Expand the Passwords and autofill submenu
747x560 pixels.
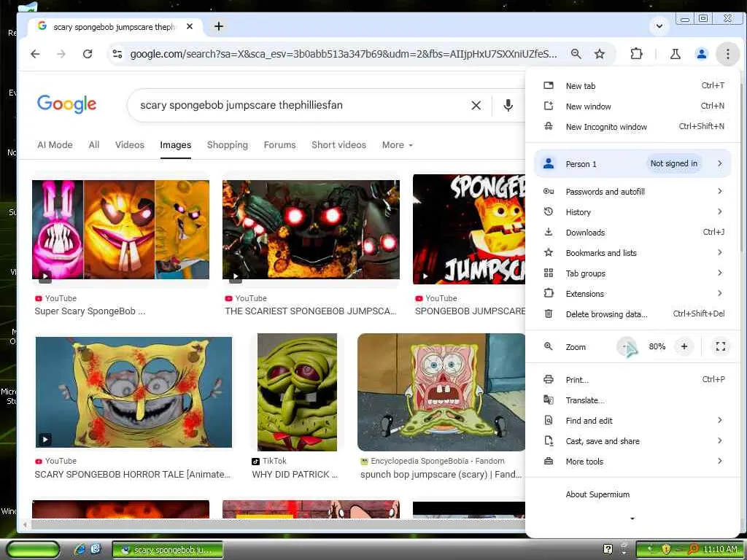coord(632,192)
